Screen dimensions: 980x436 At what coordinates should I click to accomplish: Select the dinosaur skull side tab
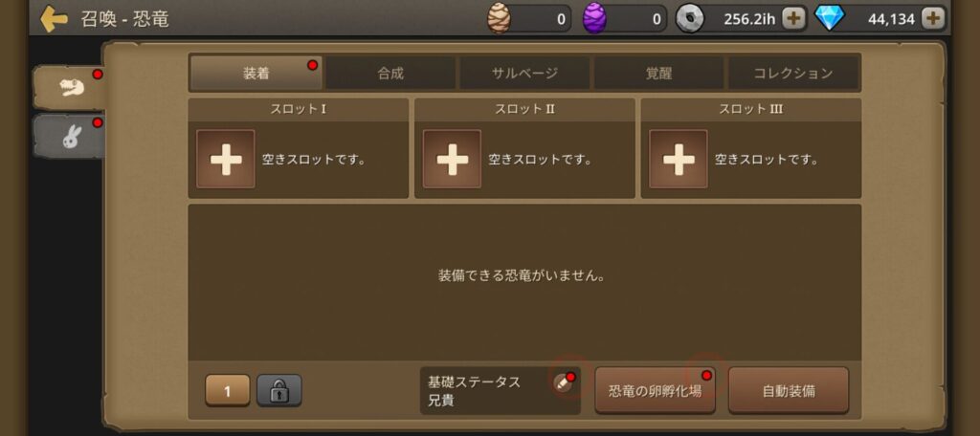[x=69, y=88]
